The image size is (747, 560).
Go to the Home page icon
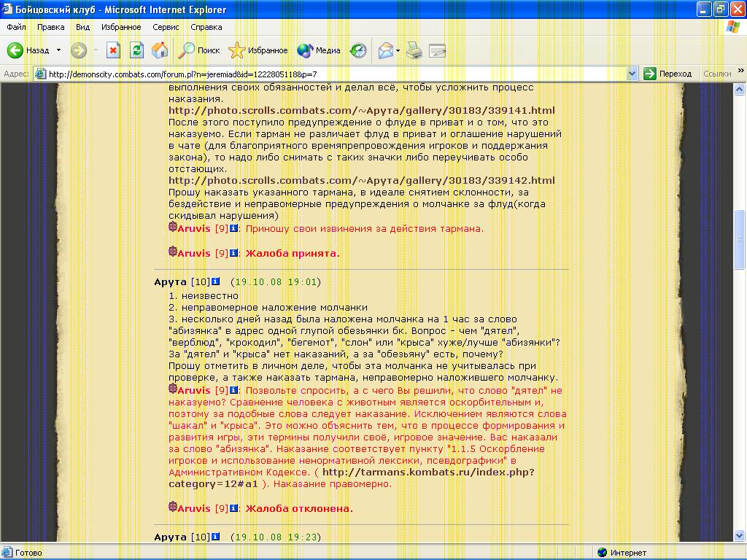160,50
